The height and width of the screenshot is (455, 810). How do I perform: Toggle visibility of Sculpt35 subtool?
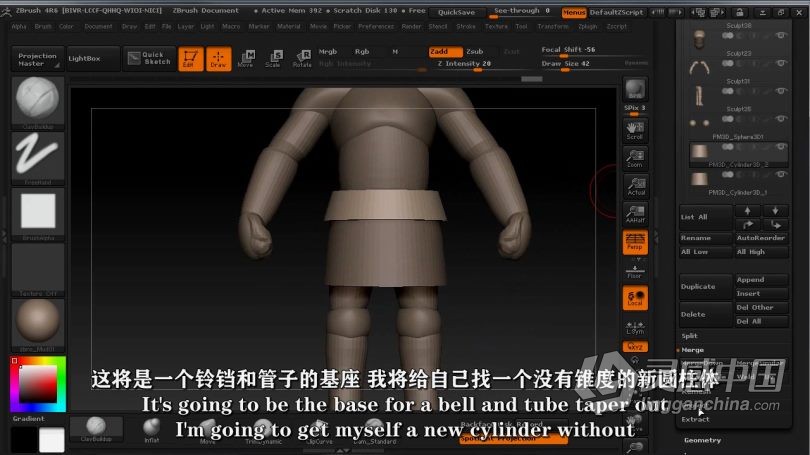pos(781,119)
